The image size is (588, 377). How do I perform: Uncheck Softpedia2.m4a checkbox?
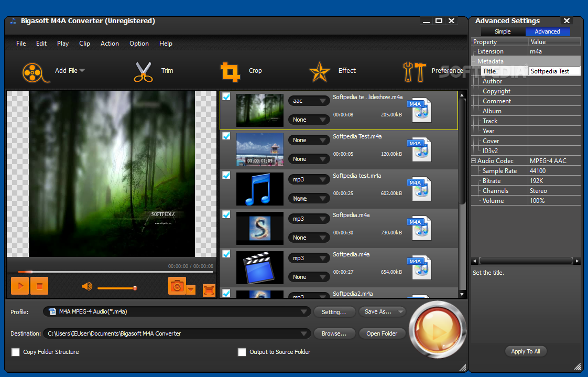pos(226,293)
